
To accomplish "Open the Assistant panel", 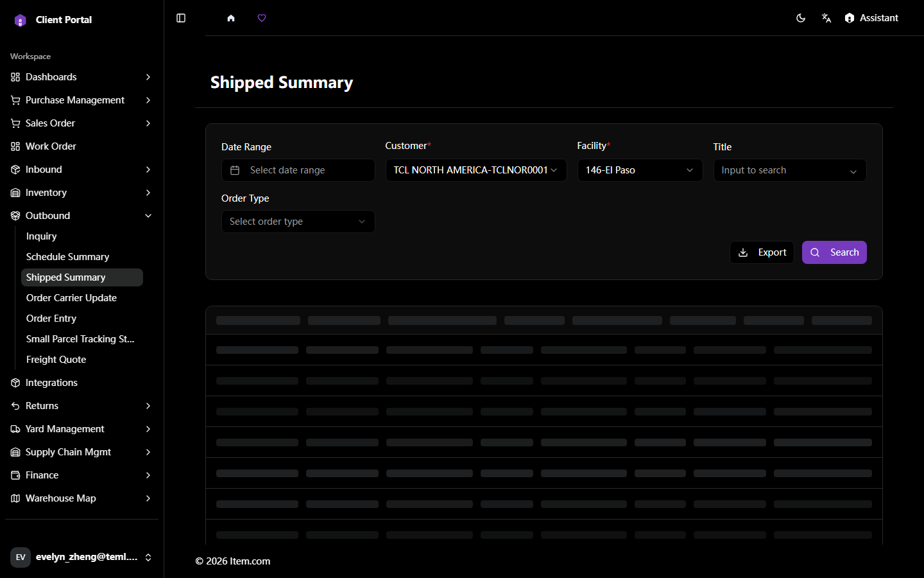I will click(871, 18).
